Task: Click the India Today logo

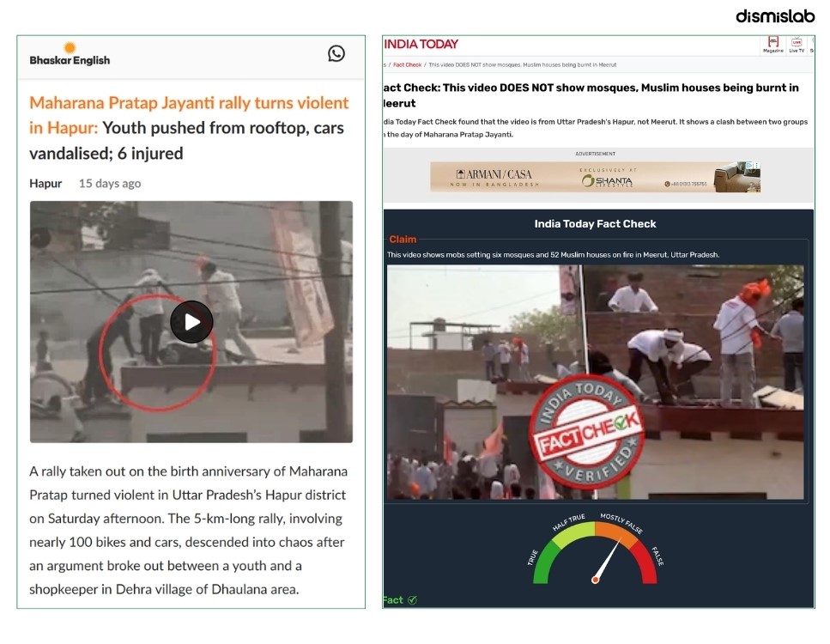Action: coord(421,45)
